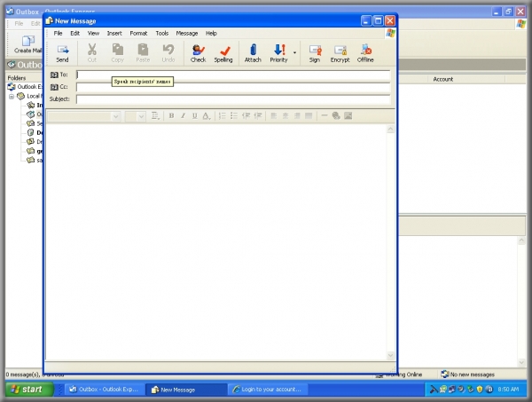Select the Copy toolbar icon
Screen dimensions: 532x402
click(118, 53)
